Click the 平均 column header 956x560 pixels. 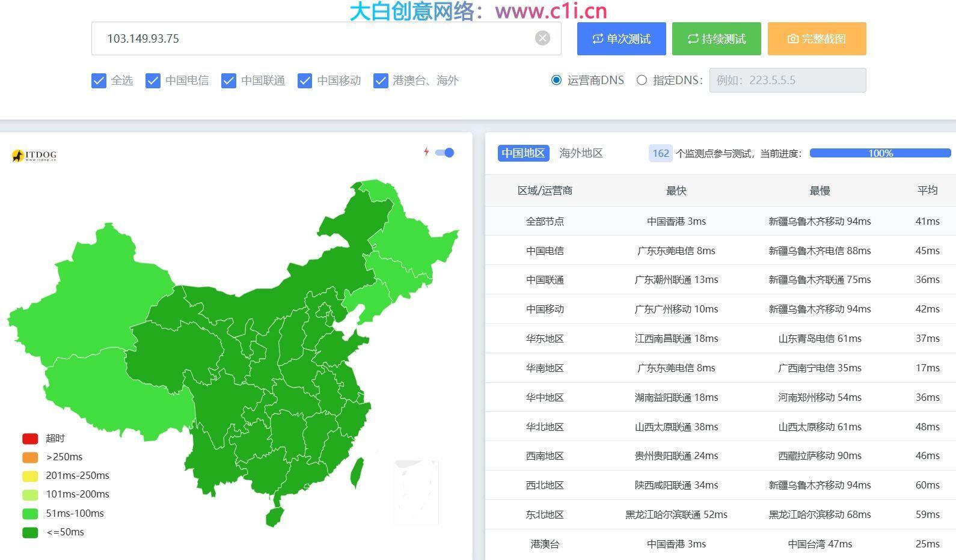click(x=927, y=190)
